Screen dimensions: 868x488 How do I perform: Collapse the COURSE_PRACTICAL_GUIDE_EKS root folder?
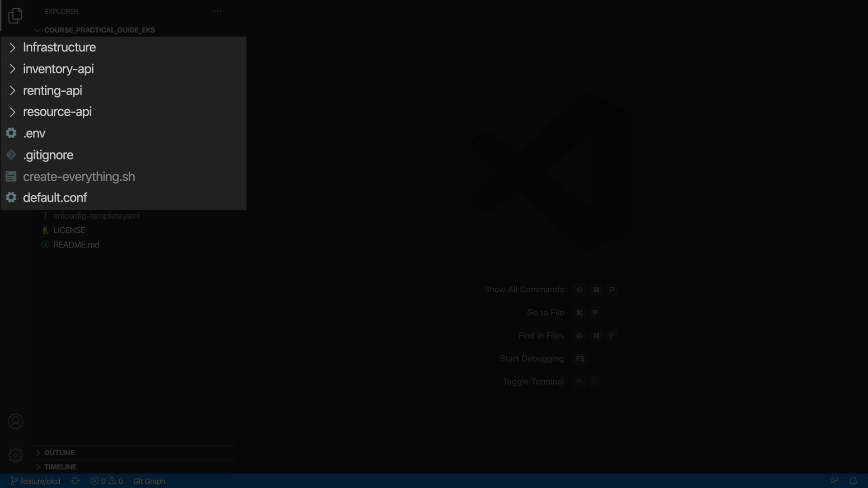coord(99,30)
